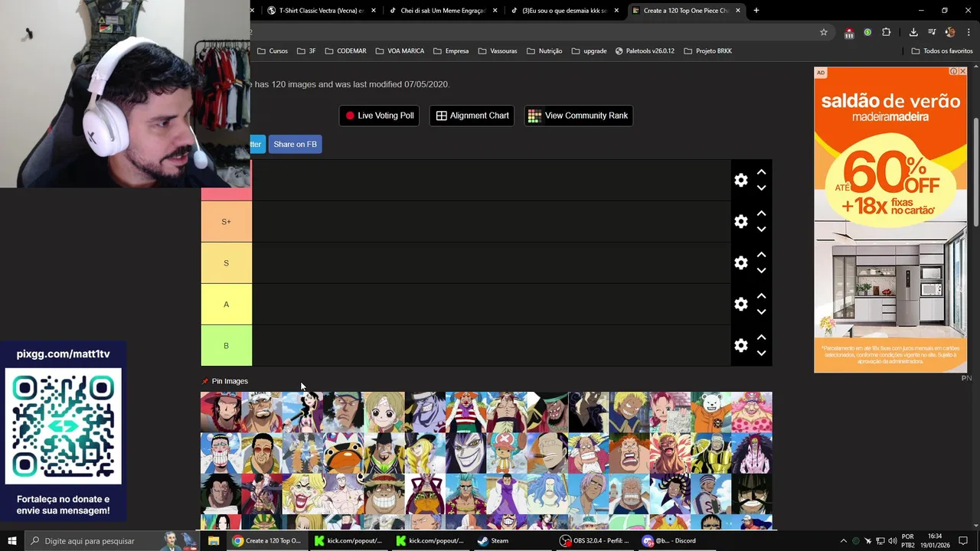Select the green B tier label
The height and width of the screenshot is (551, 980).
click(x=226, y=345)
